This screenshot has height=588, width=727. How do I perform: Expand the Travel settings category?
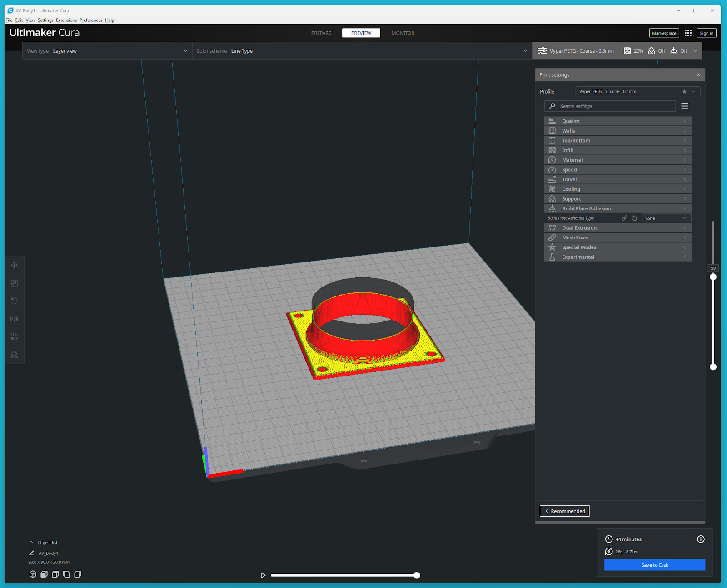617,179
